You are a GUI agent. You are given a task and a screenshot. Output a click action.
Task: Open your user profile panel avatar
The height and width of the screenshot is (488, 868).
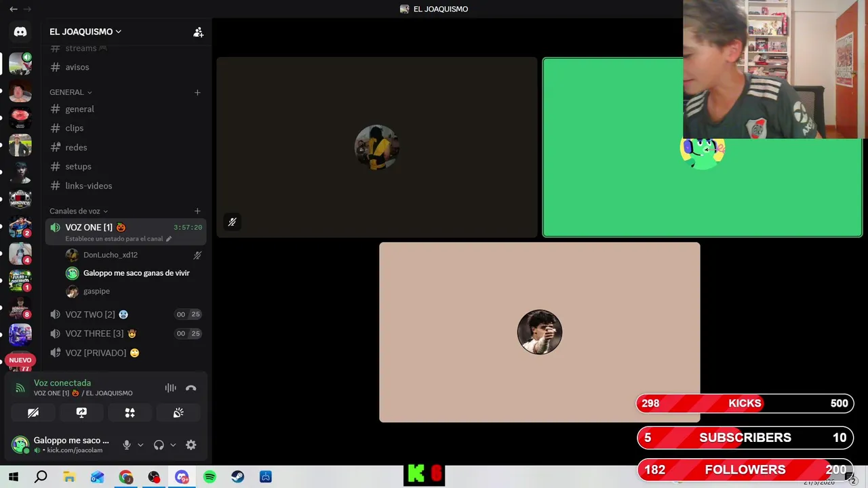click(x=20, y=445)
